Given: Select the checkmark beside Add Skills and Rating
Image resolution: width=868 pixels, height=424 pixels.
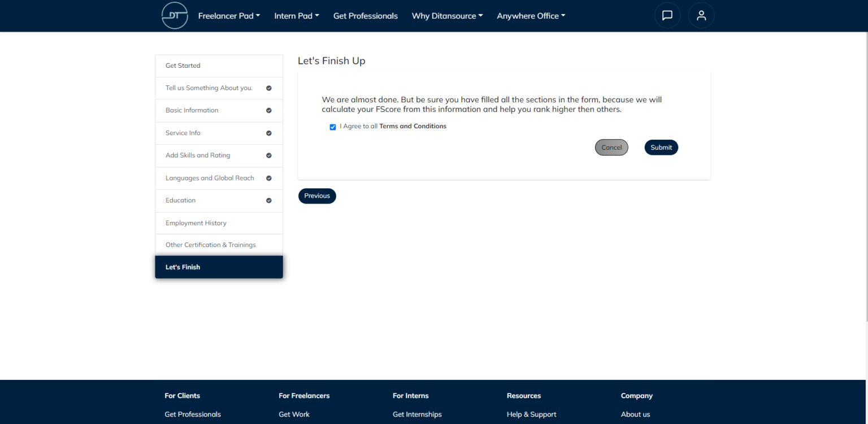Looking at the screenshot, I should coord(268,155).
